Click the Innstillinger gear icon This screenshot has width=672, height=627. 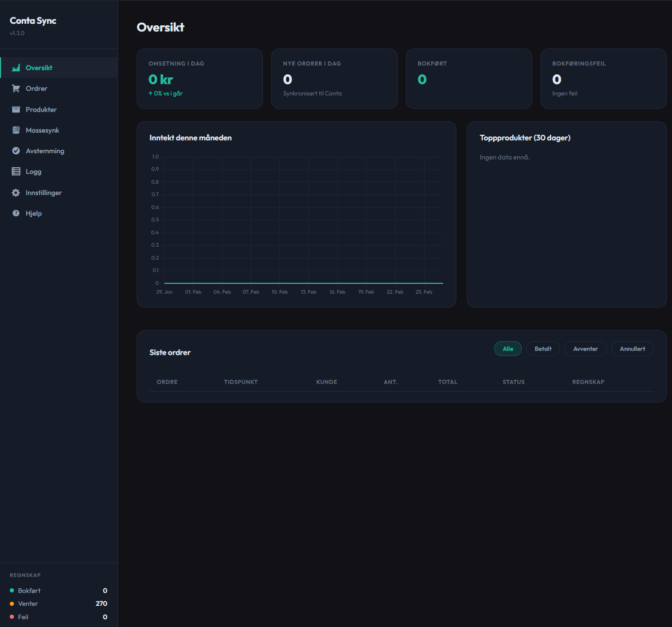(x=16, y=193)
